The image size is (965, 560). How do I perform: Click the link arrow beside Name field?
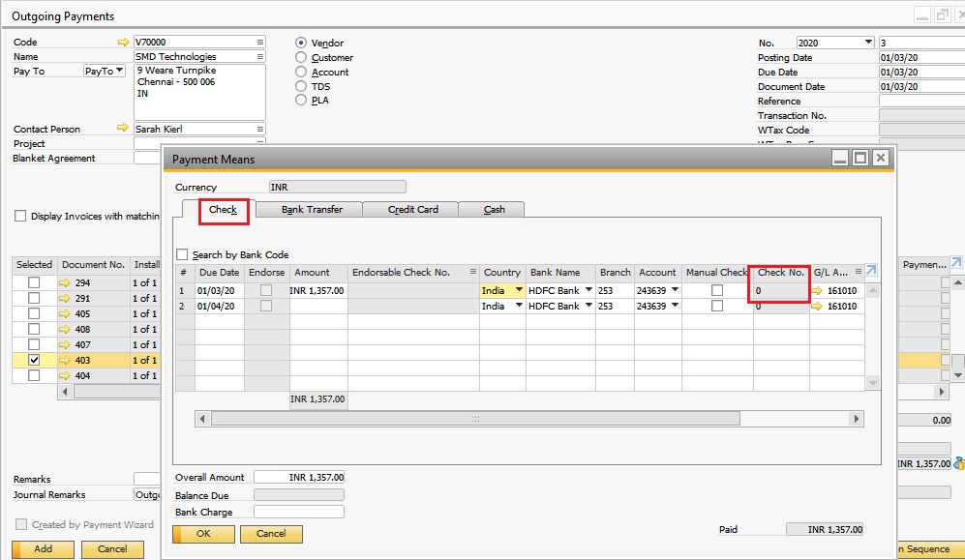tap(123, 56)
